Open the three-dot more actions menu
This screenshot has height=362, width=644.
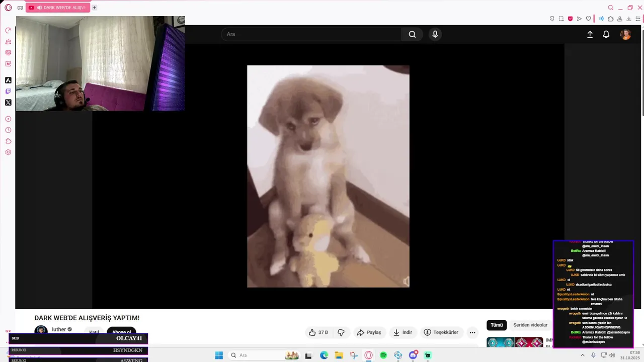click(x=472, y=332)
